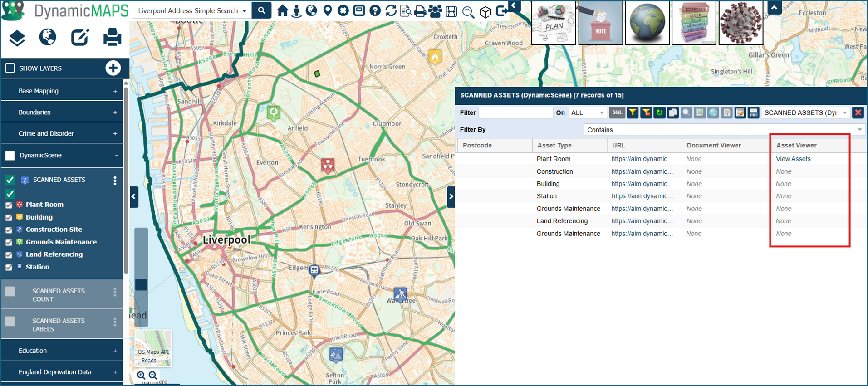Click the save floppy disk icon

coord(754,112)
